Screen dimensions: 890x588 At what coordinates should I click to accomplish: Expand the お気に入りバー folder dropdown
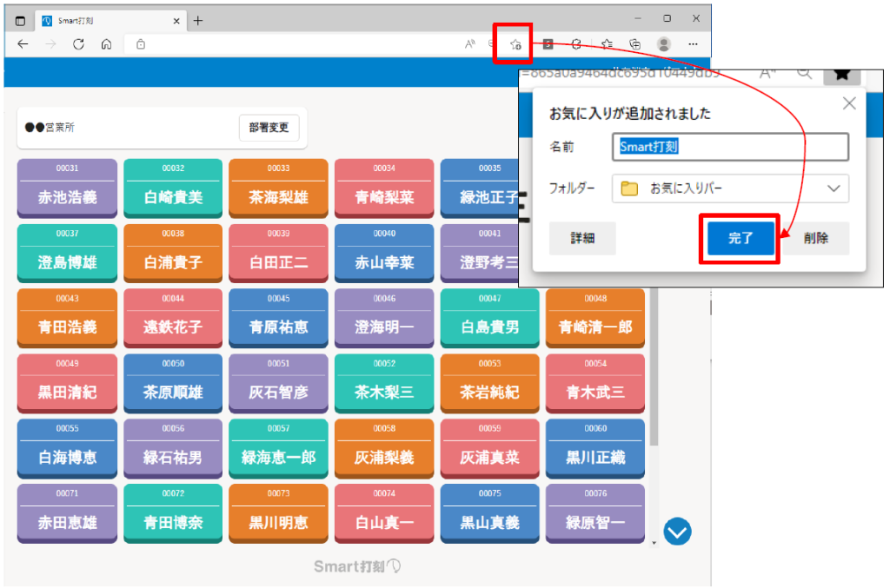pos(834,188)
